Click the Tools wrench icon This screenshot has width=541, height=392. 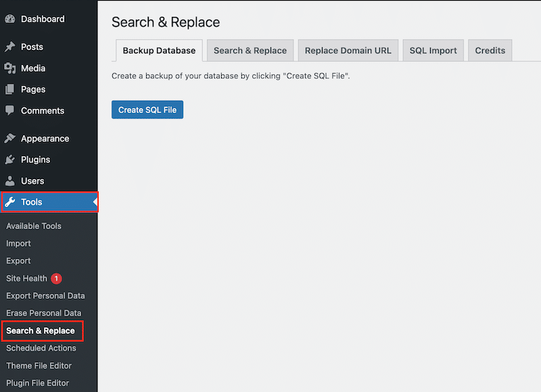coord(10,201)
